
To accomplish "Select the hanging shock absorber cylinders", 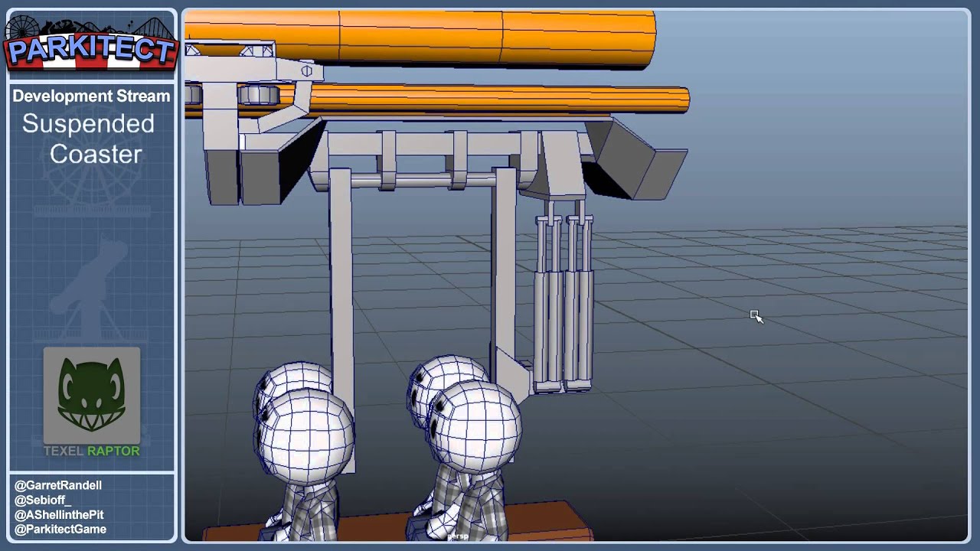I will 563,296.
